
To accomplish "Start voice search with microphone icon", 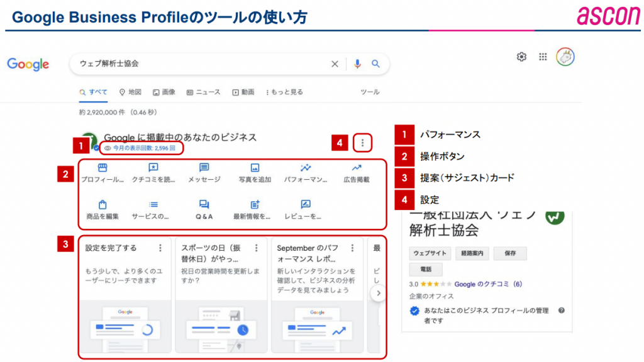I will [x=357, y=63].
